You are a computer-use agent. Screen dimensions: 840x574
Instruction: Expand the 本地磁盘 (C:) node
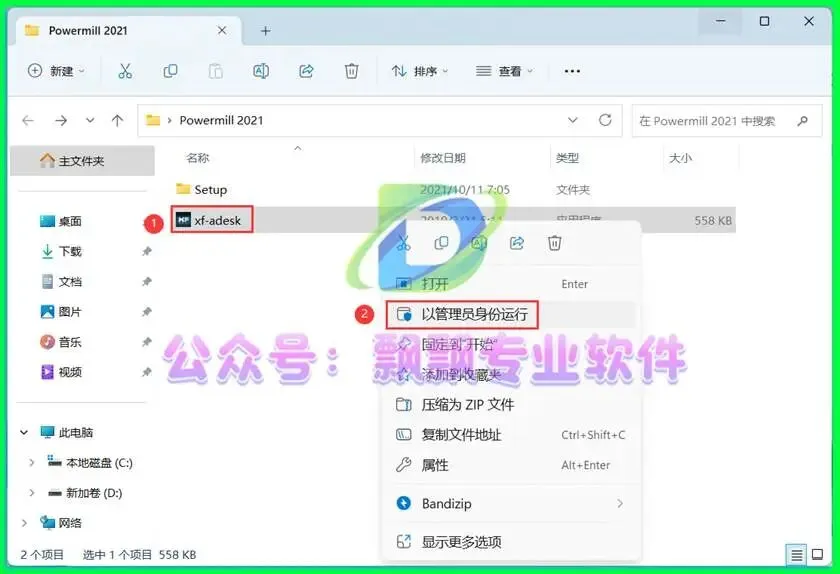pyautogui.click(x=32, y=463)
